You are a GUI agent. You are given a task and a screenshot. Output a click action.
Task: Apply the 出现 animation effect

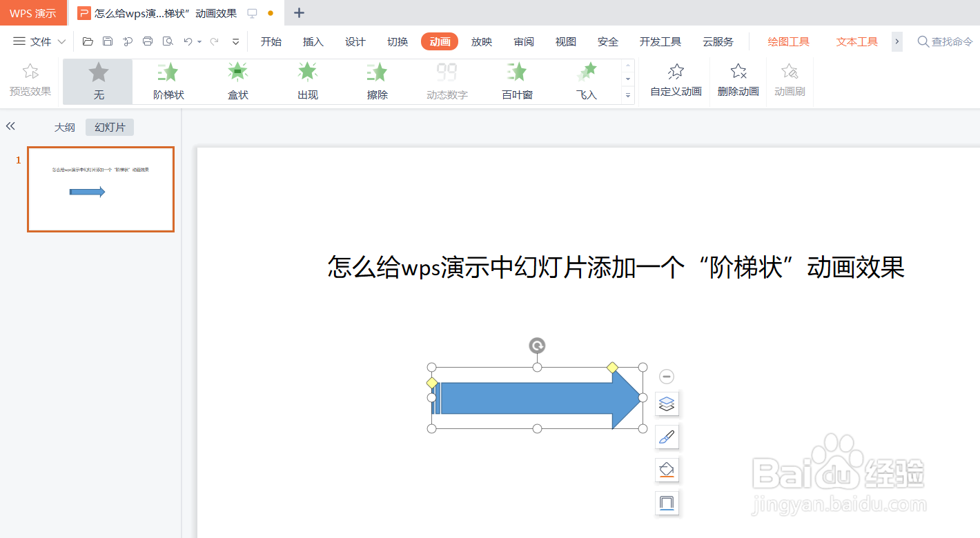coord(308,81)
